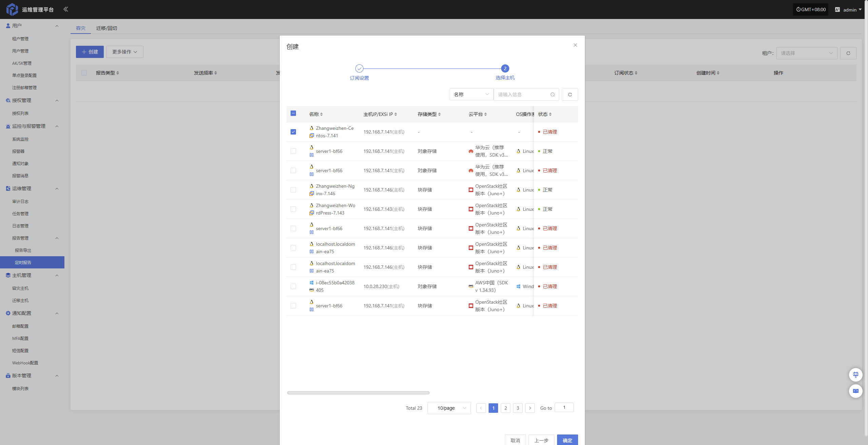
Task: Open the help book floating icon
Action: click(x=855, y=391)
